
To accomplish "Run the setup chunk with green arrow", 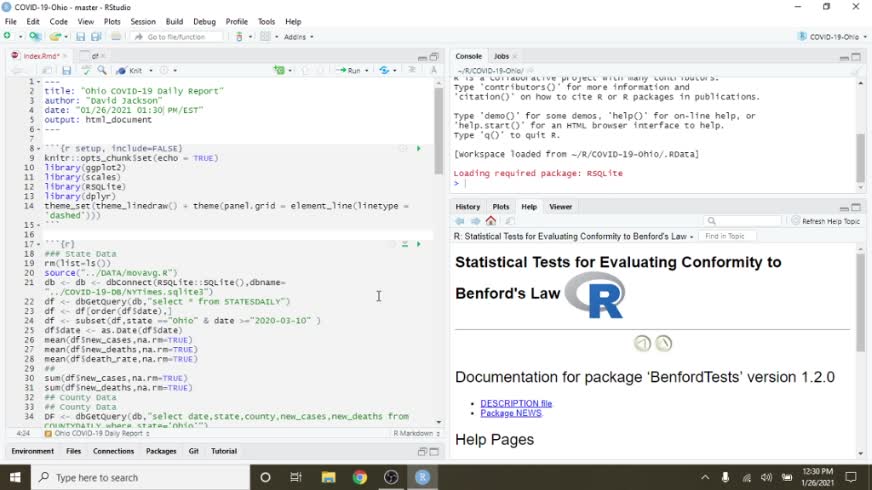I will [x=419, y=149].
